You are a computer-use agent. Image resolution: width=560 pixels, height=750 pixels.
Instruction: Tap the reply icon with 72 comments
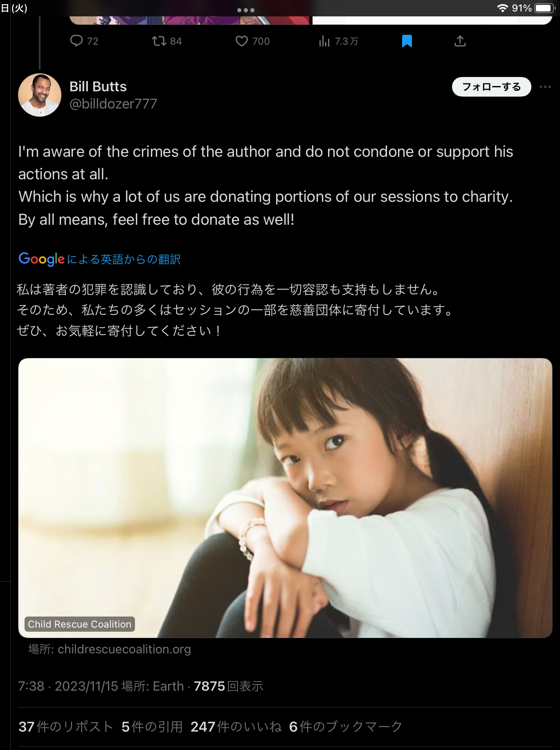tap(76, 41)
